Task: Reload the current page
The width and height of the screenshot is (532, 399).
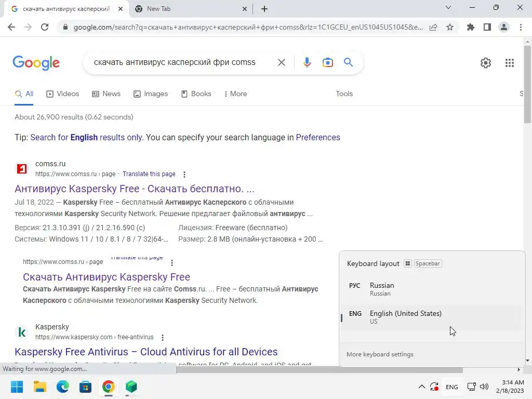Action: [45, 27]
